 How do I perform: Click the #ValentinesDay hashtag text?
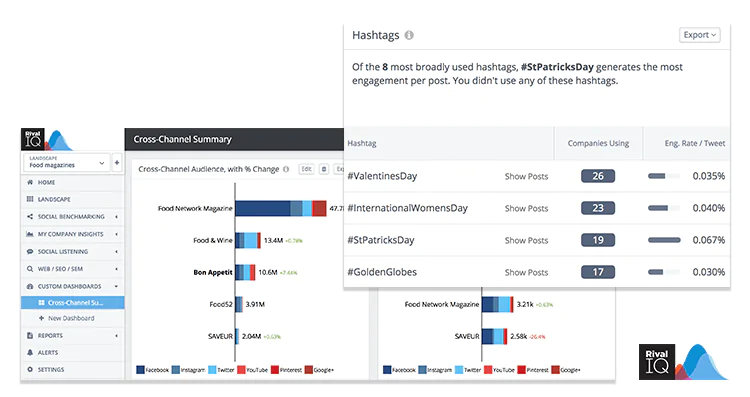point(382,176)
